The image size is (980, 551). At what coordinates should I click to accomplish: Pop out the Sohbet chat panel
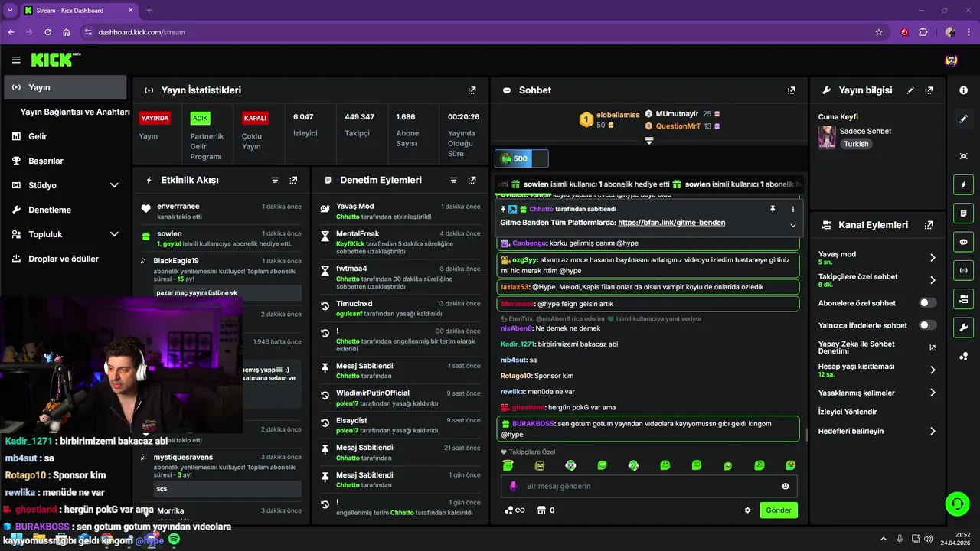792,90
